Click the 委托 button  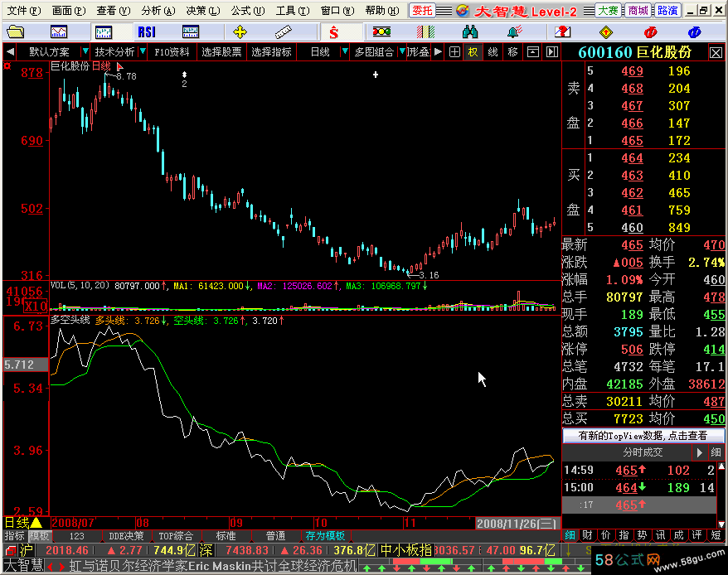click(x=422, y=10)
